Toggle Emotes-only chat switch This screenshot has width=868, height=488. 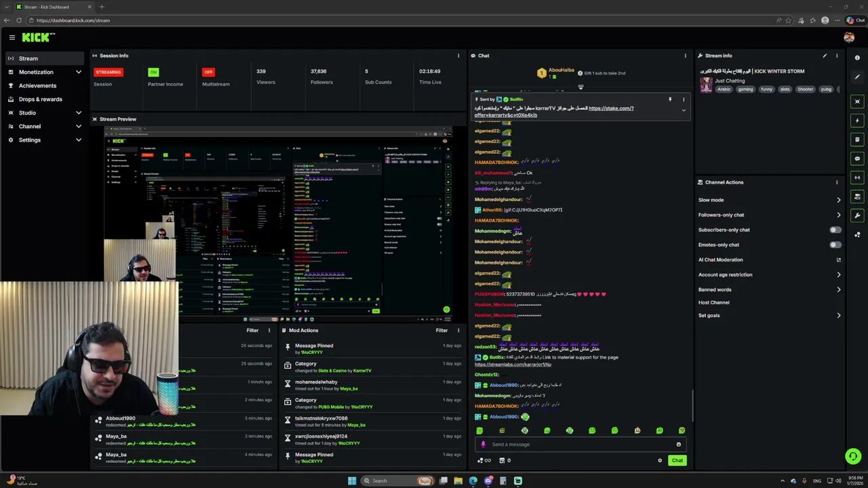pyautogui.click(x=835, y=245)
